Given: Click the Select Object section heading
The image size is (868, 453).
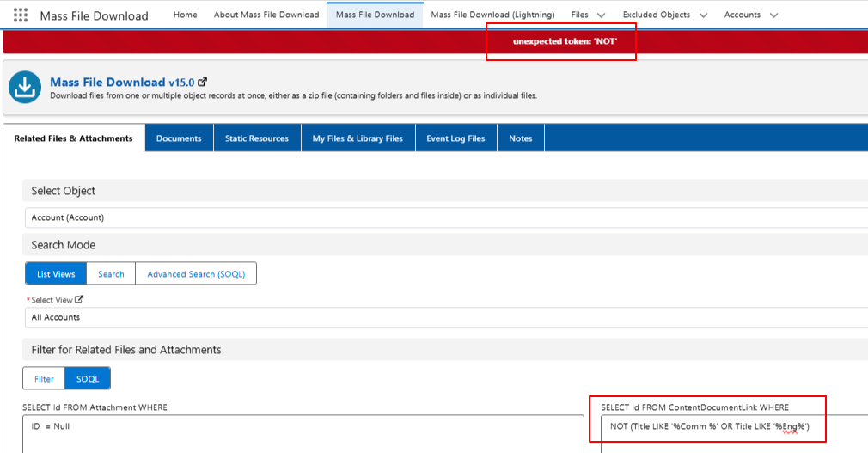Looking at the screenshot, I should [63, 191].
